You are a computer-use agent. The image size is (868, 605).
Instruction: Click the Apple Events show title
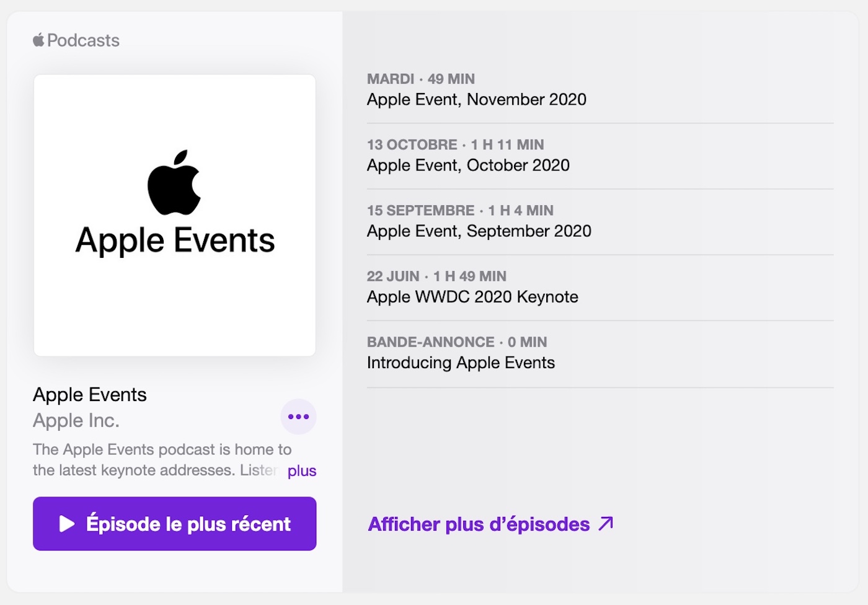tap(90, 394)
